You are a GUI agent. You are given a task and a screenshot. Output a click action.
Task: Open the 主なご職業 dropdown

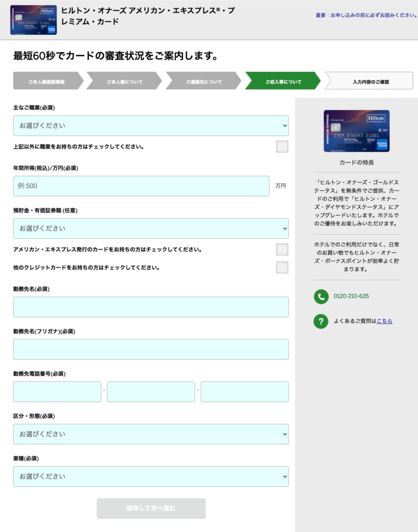pyautogui.click(x=151, y=126)
